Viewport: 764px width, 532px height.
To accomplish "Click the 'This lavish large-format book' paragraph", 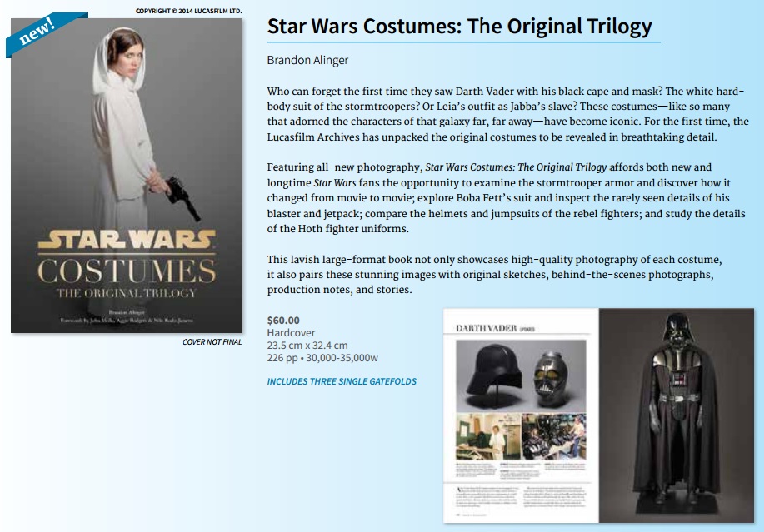I will pos(494,275).
